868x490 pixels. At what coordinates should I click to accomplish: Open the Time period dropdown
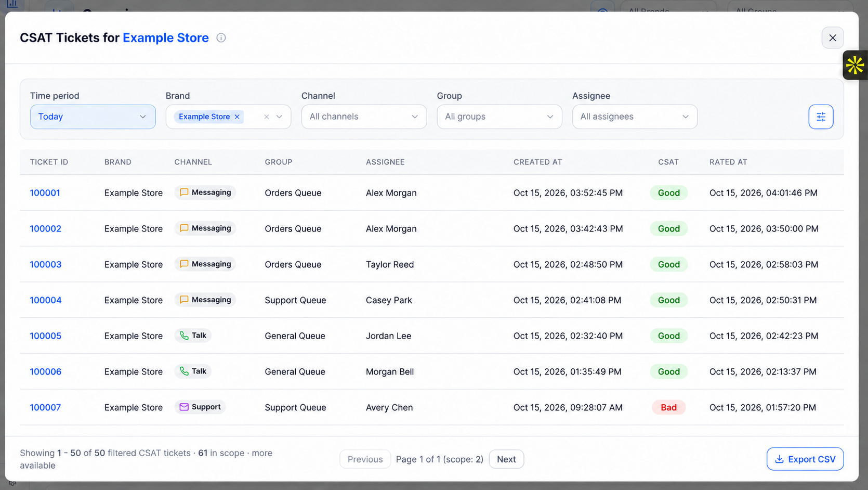point(93,117)
